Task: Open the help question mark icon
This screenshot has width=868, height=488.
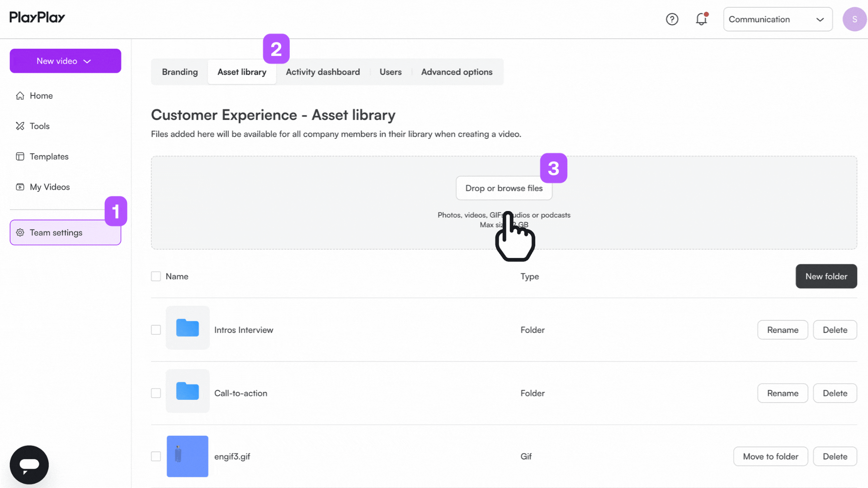Action: [672, 19]
